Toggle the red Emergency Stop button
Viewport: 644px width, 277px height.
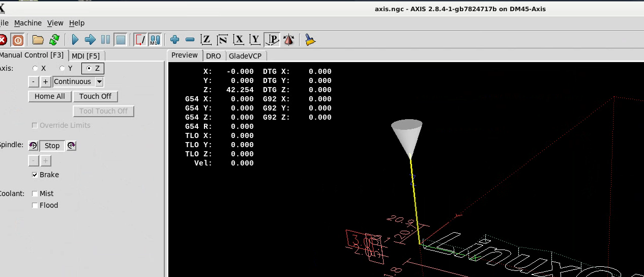[3, 40]
